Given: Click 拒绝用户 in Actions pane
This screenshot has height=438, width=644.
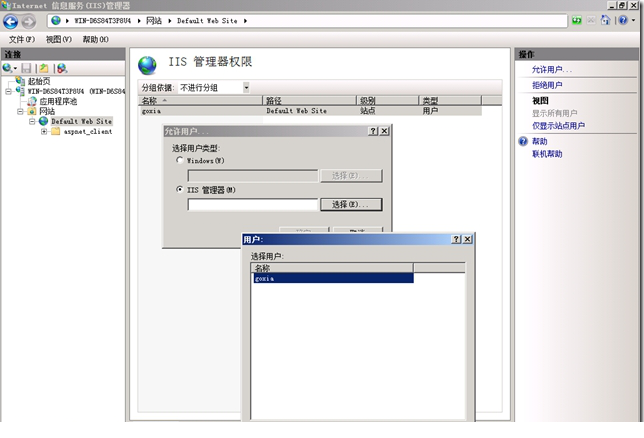Looking at the screenshot, I should [x=547, y=85].
